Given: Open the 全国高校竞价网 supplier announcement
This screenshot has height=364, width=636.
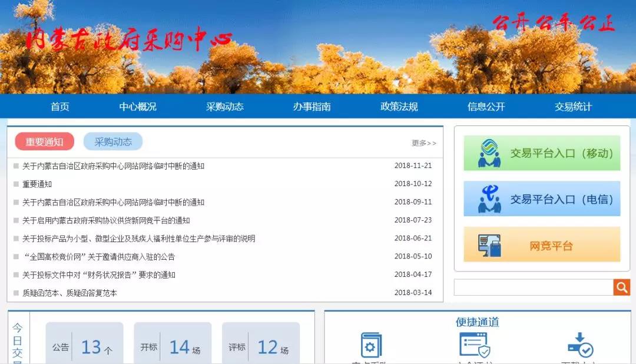Looking at the screenshot, I should [99, 257].
